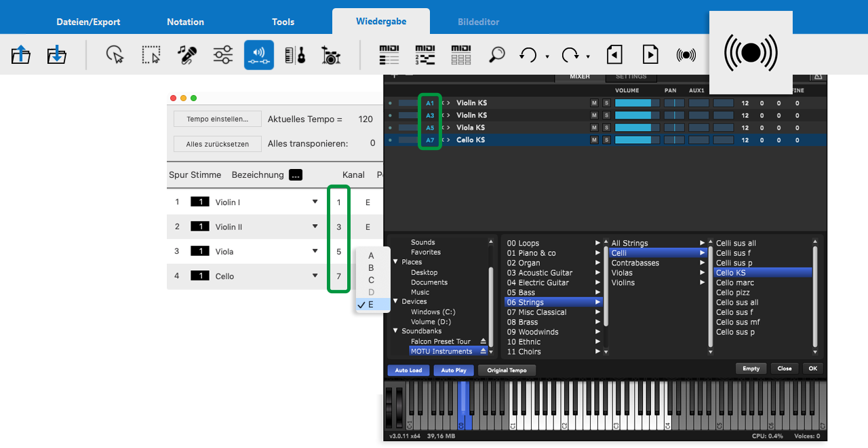Adjust the Violin KS first row volume slider
The image size is (868, 448).
tap(636, 103)
